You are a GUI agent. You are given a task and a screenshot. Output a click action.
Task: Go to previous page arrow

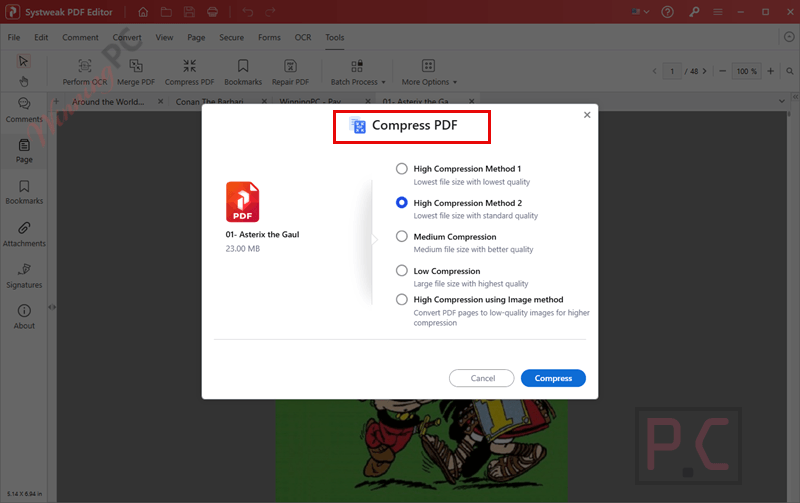pos(655,71)
